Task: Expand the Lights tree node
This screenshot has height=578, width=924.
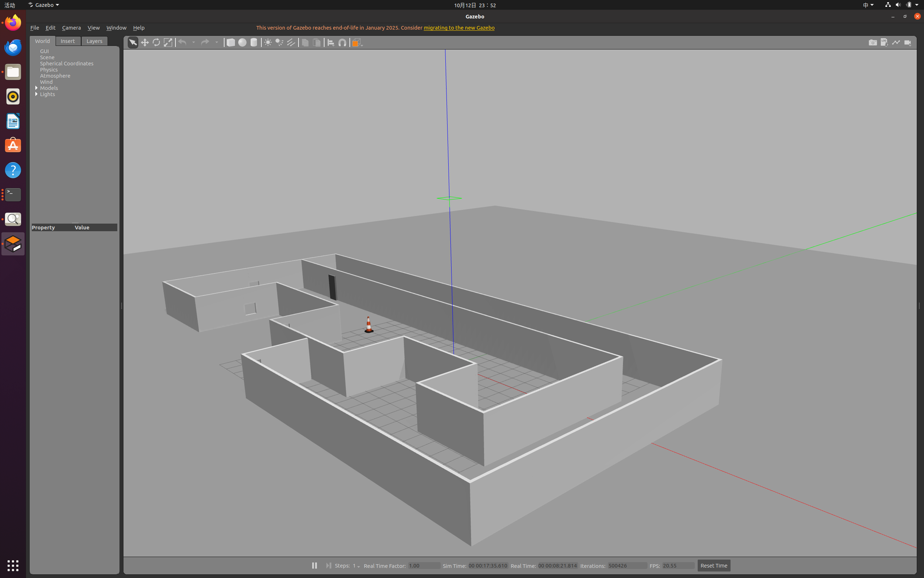Action: point(36,94)
